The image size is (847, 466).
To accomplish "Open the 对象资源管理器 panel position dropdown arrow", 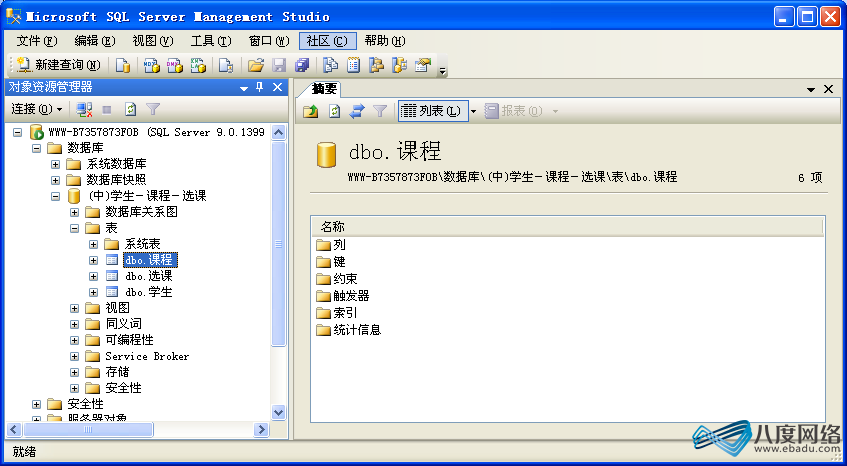I will (x=244, y=88).
